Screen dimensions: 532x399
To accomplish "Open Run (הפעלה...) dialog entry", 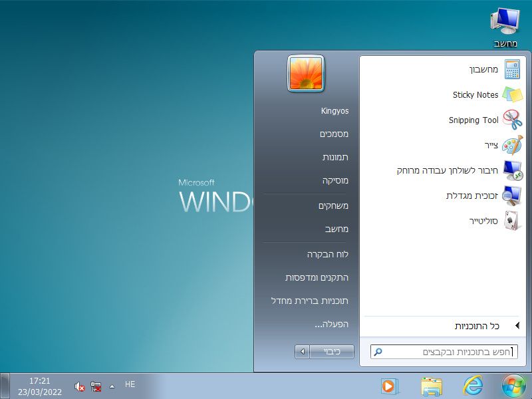I will tap(331, 325).
